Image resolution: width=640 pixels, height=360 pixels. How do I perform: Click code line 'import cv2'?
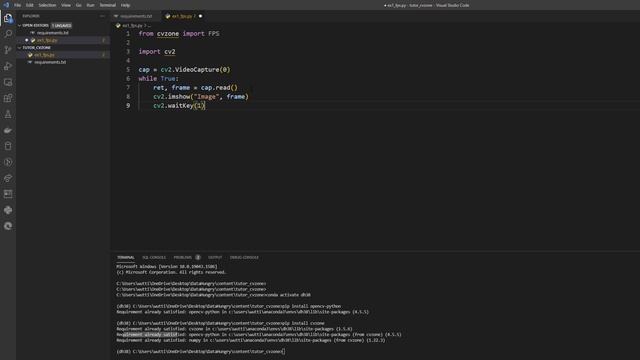coord(157,52)
